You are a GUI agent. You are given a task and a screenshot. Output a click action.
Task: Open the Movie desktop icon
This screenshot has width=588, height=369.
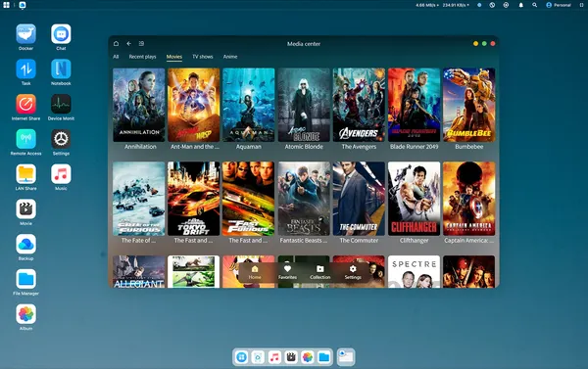click(x=25, y=209)
